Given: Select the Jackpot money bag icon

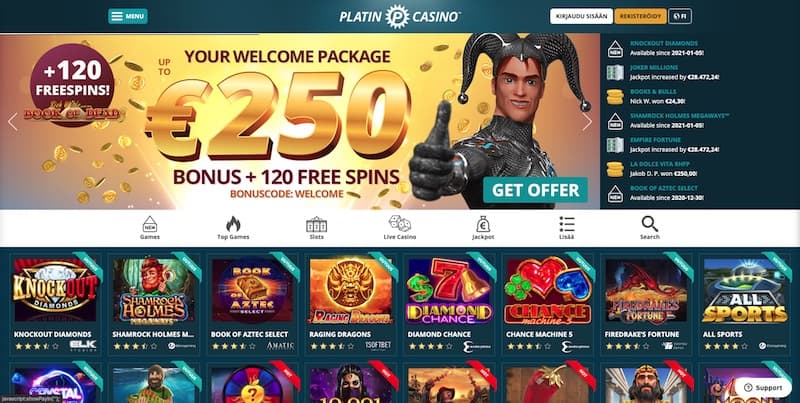Looking at the screenshot, I should click(x=483, y=224).
